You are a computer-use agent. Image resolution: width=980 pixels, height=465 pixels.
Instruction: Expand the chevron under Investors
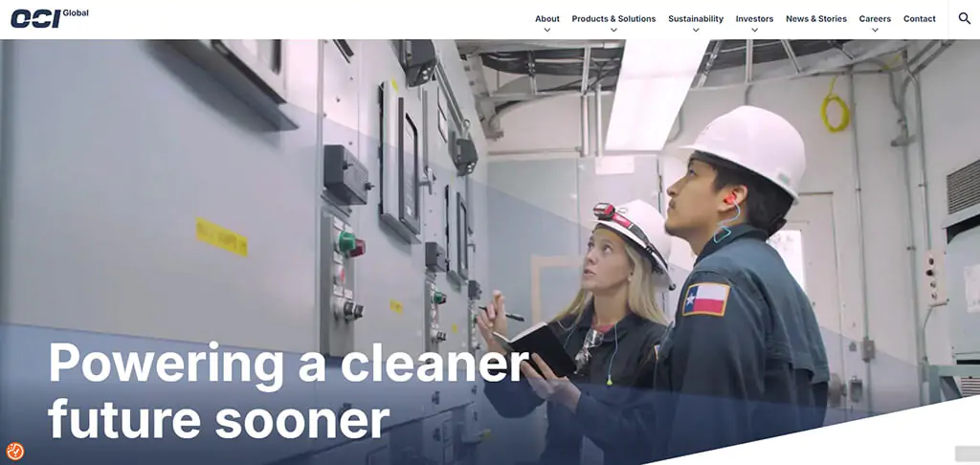(754, 30)
